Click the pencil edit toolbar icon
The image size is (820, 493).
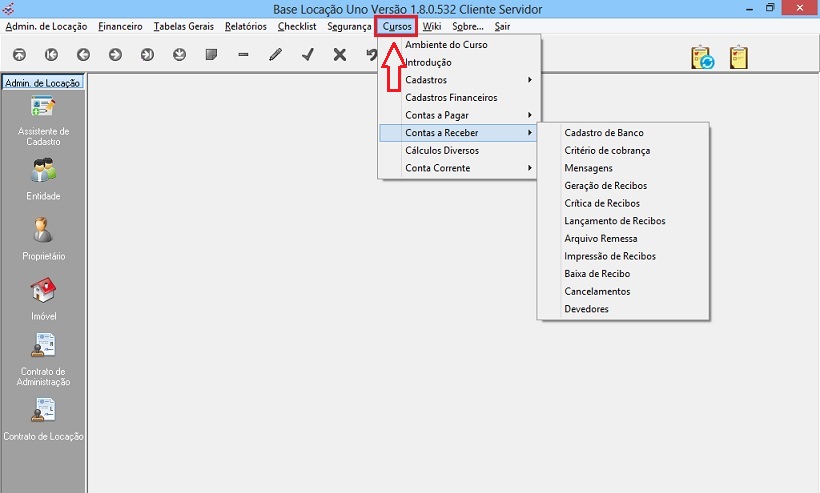coord(275,55)
